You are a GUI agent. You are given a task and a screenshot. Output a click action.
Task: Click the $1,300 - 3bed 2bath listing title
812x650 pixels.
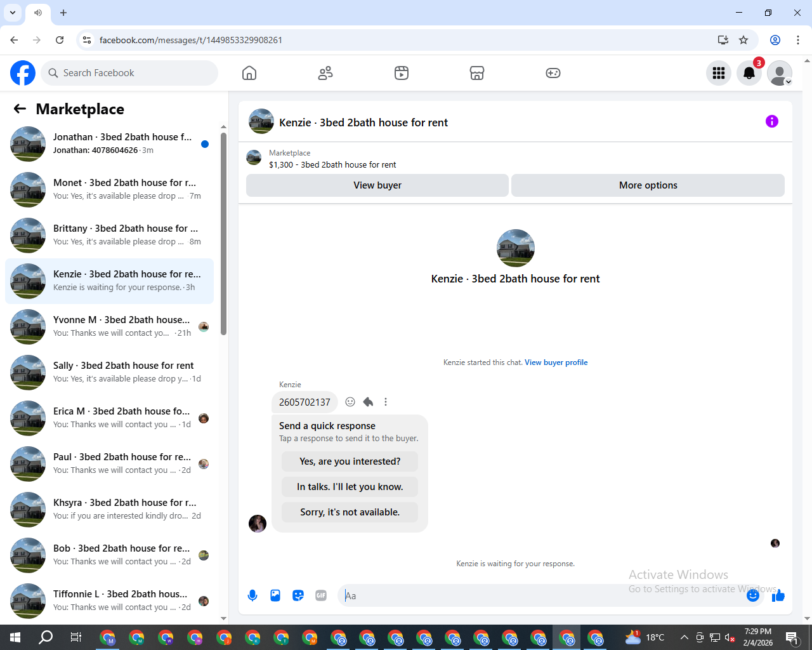332,164
